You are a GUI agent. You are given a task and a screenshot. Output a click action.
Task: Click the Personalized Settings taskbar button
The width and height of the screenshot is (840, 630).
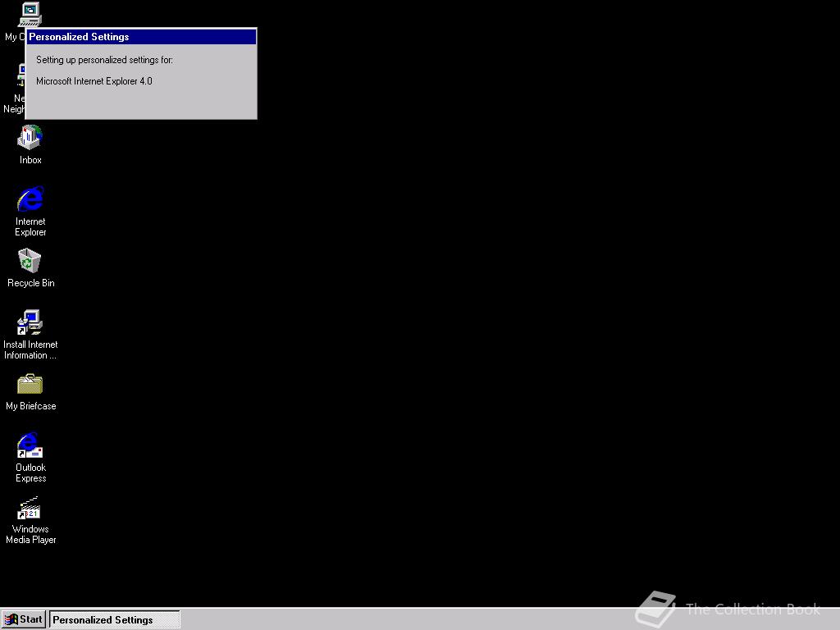tap(115, 620)
